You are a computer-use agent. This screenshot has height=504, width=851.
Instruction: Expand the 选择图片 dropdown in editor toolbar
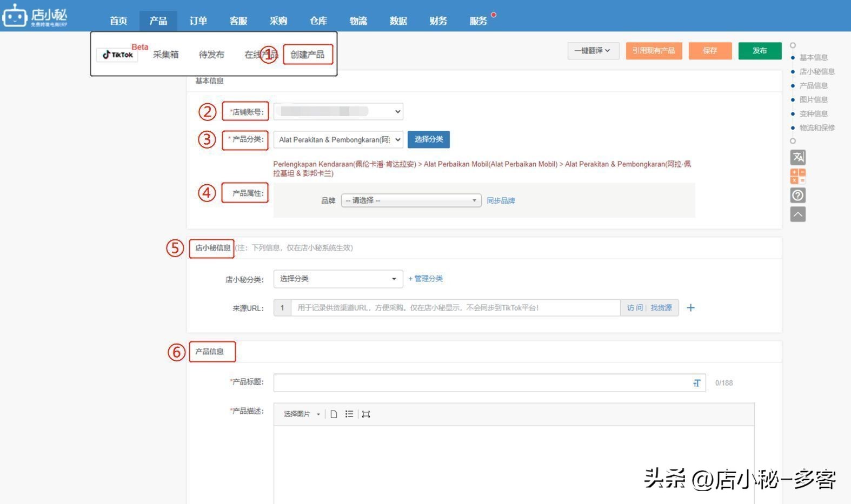click(x=302, y=414)
